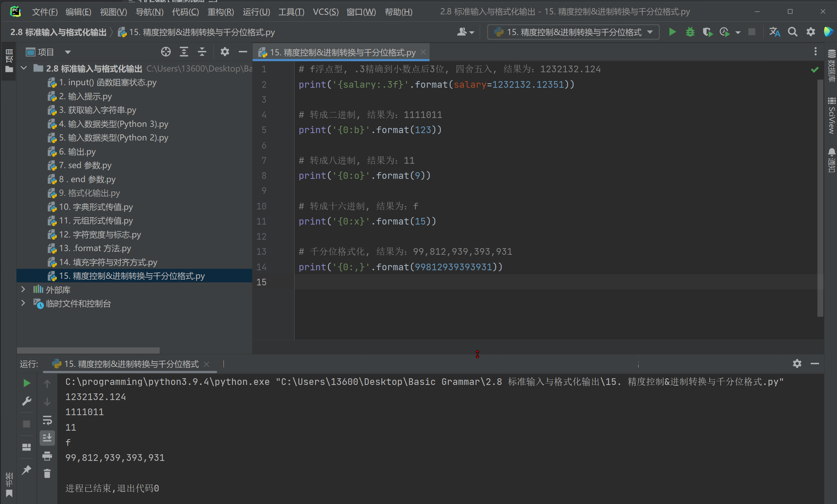Viewport: 837px width, 504px height.
Task: Open project panel options gear
Action: [x=225, y=52]
